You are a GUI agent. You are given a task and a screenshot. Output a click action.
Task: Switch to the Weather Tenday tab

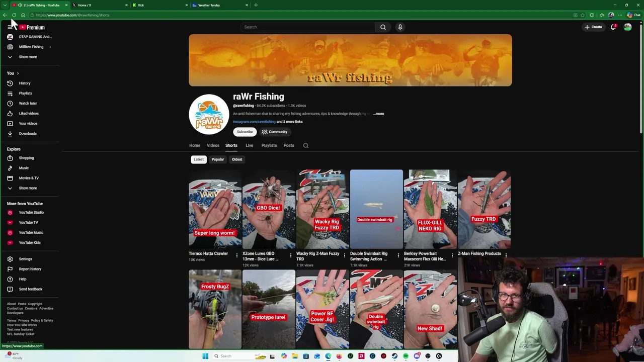(219, 5)
